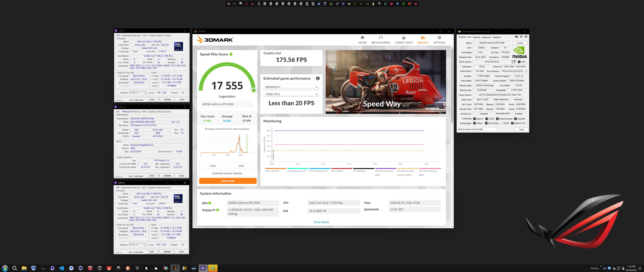Click the Save button in 3DMark

[x=241, y=166]
